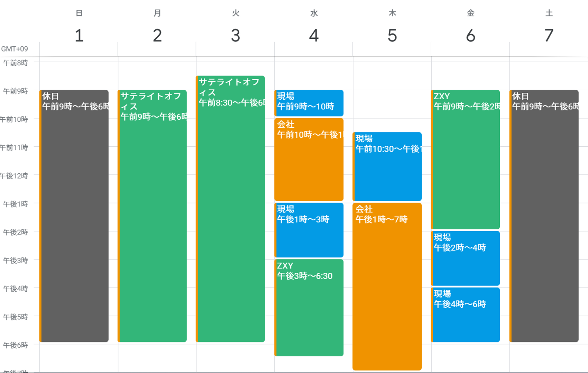This screenshot has width=588, height=373.
Task: Click Wednesday's orange 会社 event
Action: (x=309, y=159)
